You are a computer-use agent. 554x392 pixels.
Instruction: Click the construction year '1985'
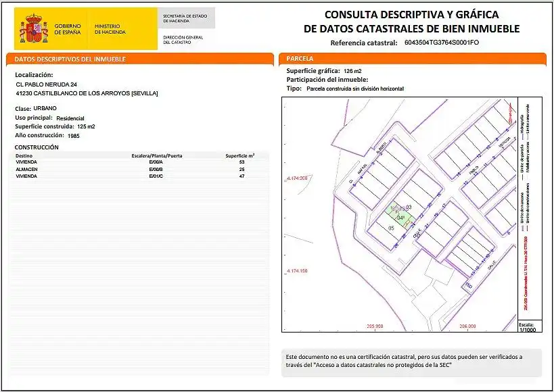pos(74,136)
